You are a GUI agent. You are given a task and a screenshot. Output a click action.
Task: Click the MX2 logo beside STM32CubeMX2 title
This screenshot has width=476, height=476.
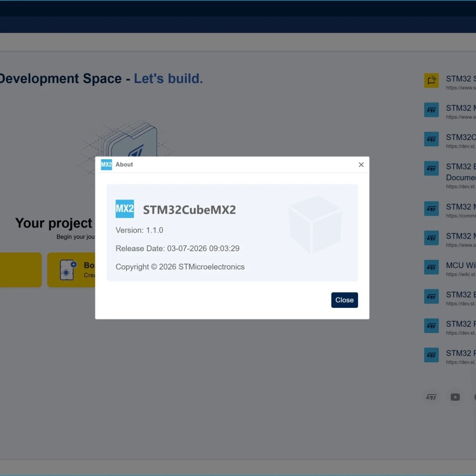(125, 209)
